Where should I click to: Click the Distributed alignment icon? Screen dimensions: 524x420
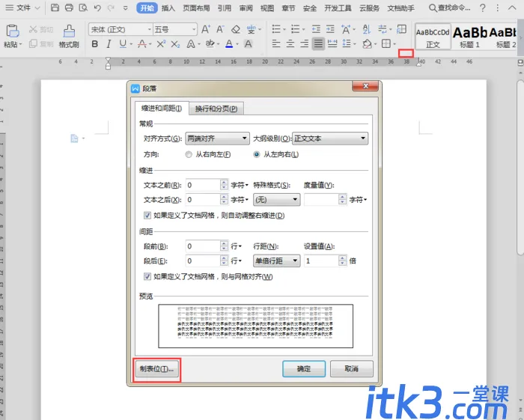[x=332, y=43]
